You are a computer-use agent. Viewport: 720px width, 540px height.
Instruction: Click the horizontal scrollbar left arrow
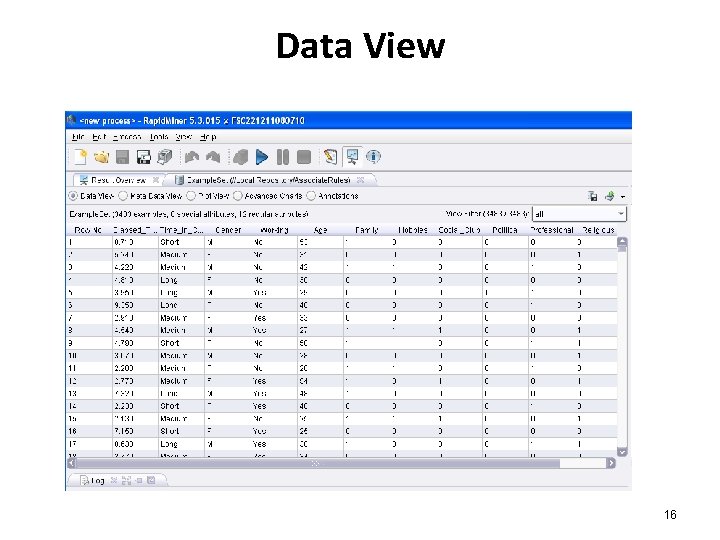tap(71, 463)
